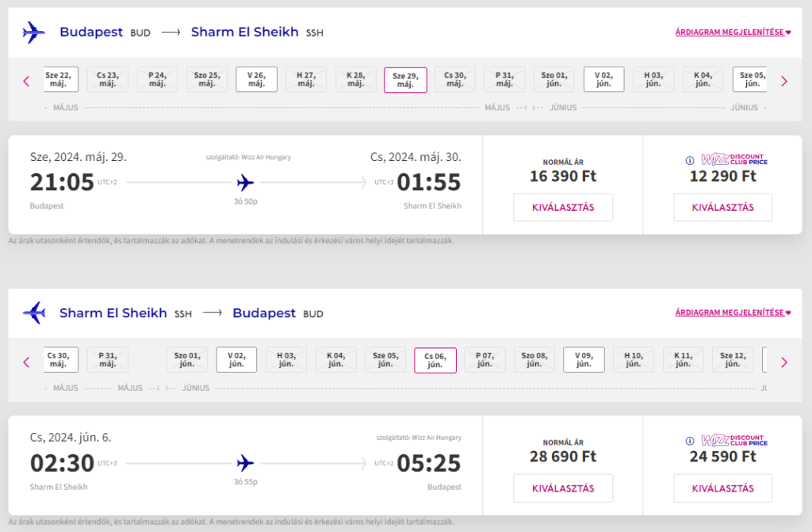The height and width of the screenshot is (532, 812).
Task: Show next return dates with right arrow
Action: (784, 362)
